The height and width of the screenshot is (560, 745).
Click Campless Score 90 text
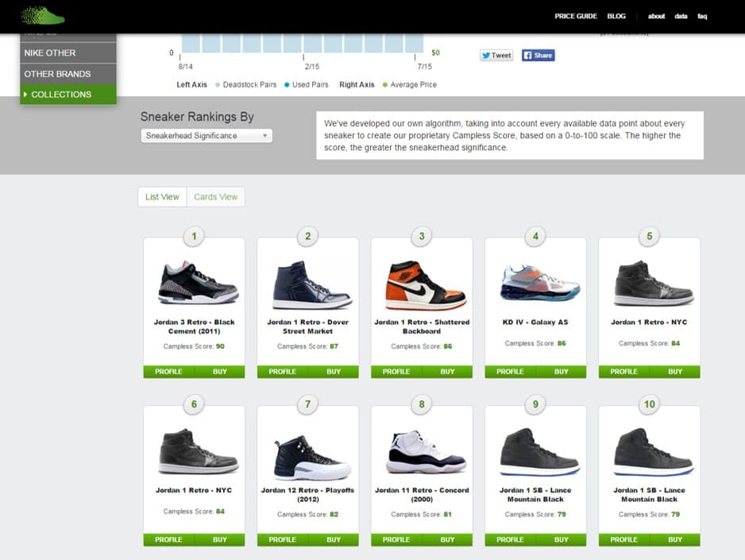point(194,346)
